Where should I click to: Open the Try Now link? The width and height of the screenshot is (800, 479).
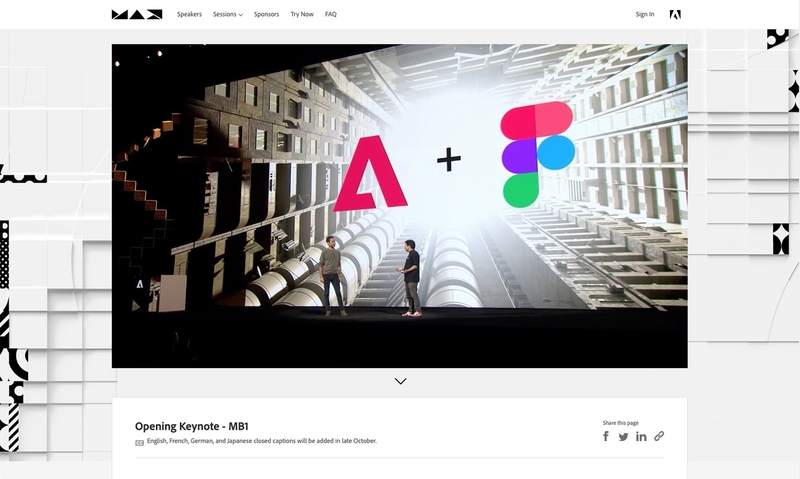tap(302, 14)
